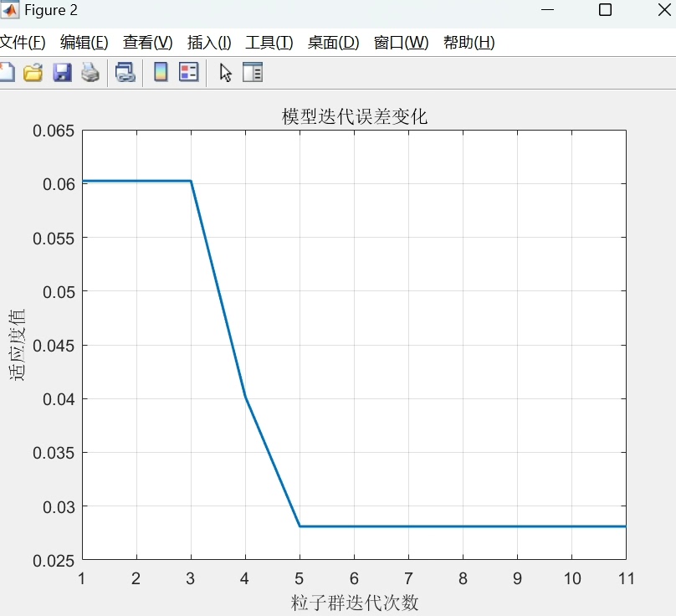This screenshot has height=616, width=676.
Task: Print the figure using the printer icon
Action: coord(90,72)
